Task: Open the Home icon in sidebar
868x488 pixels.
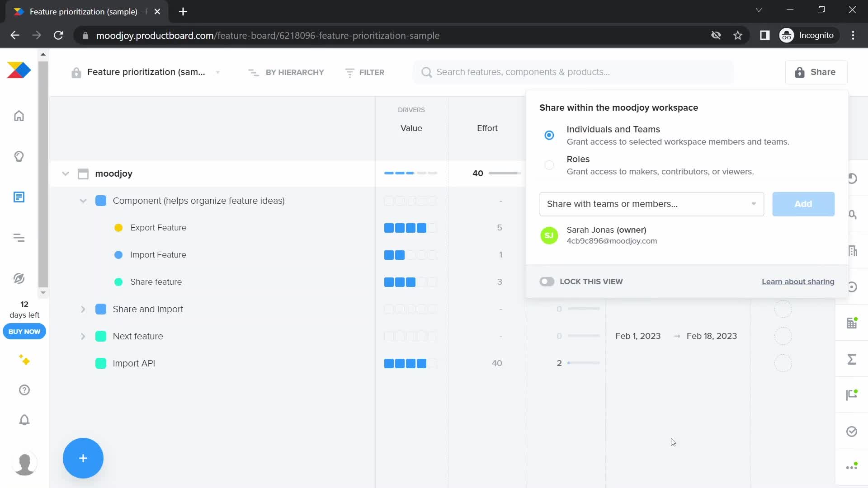Action: (19, 116)
